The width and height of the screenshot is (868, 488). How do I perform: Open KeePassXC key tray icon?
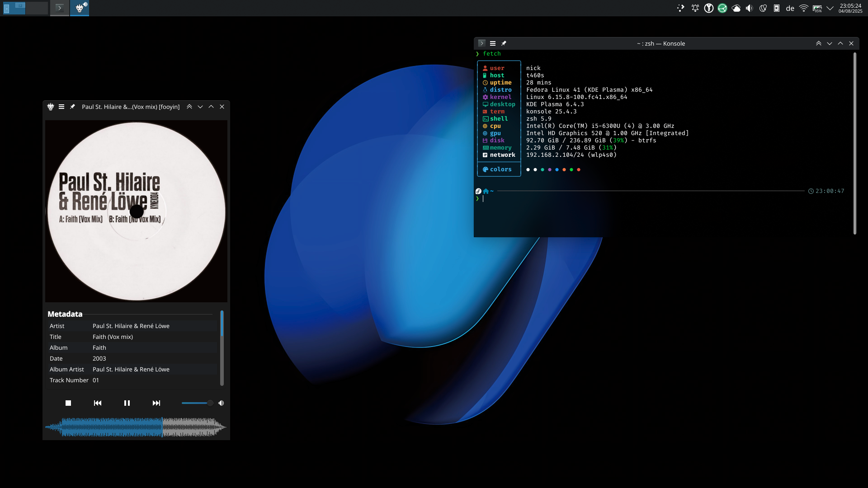[709, 8]
